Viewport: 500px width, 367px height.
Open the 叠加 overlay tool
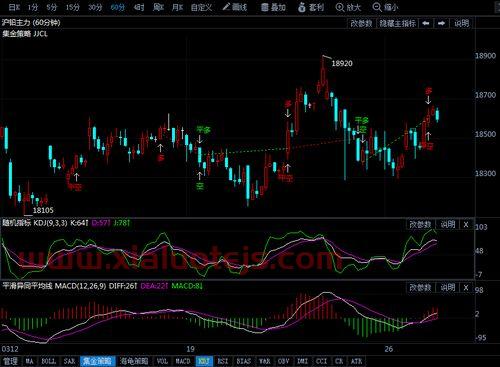click(273, 7)
